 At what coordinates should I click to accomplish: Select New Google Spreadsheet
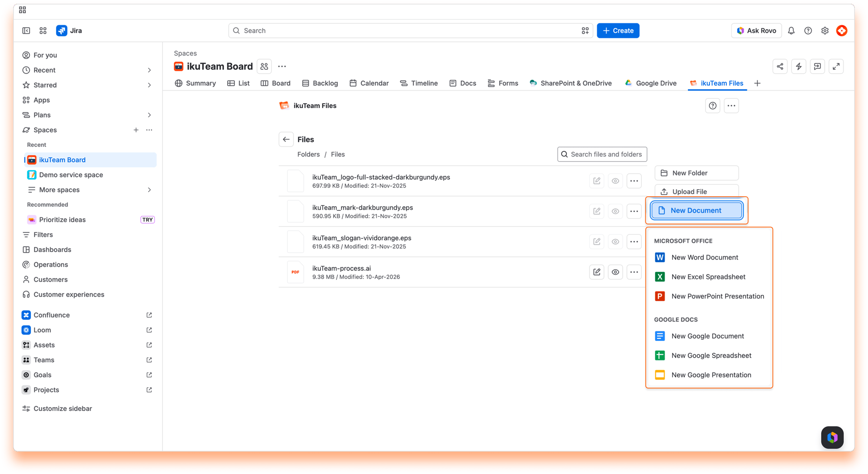tap(709, 356)
